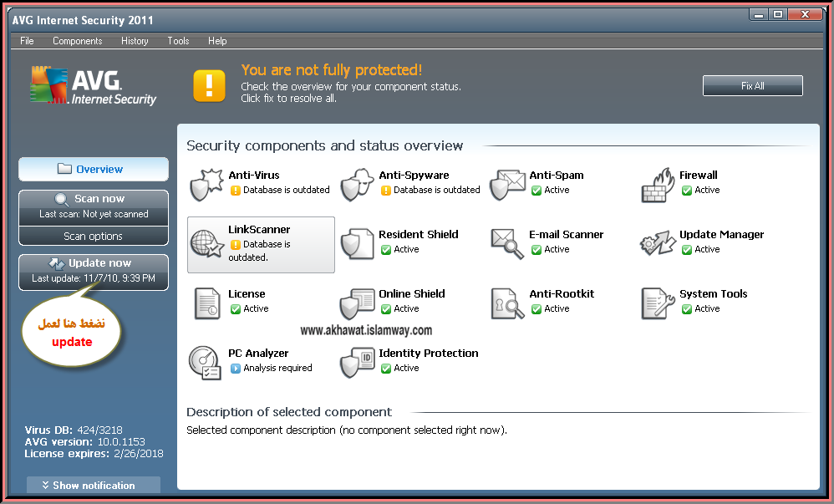The height and width of the screenshot is (504, 834).
Task: Click the Anti-Spyware outdated warning badge
Action: (385, 190)
